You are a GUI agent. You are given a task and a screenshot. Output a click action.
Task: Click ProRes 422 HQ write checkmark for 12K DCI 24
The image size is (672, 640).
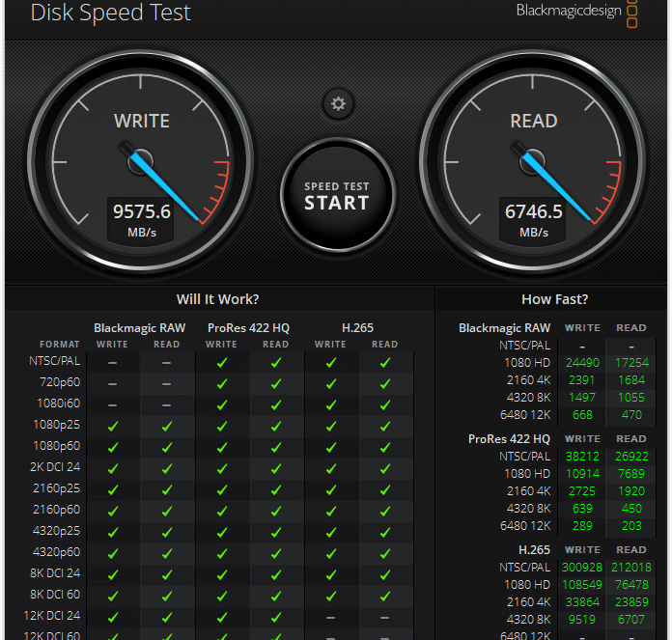pyautogui.click(x=221, y=617)
